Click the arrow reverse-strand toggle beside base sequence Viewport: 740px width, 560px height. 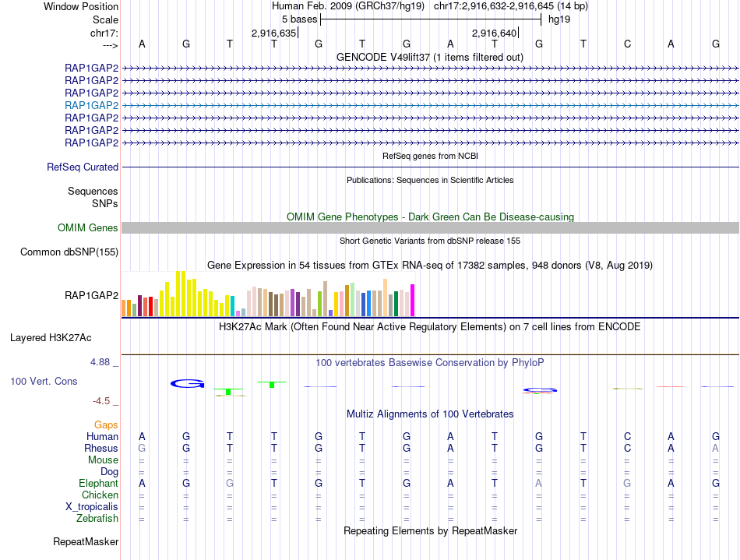coord(111,45)
